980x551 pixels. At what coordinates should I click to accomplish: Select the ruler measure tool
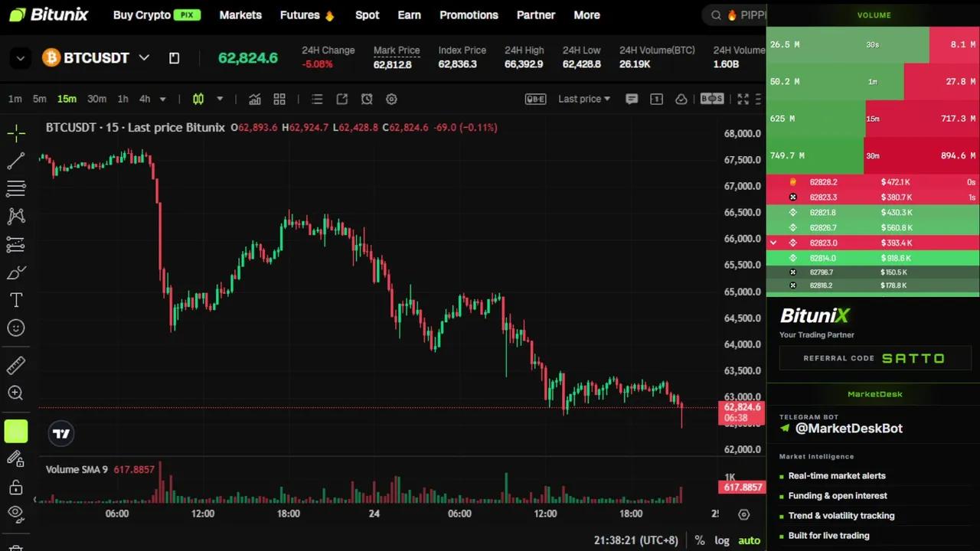(16, 365)
